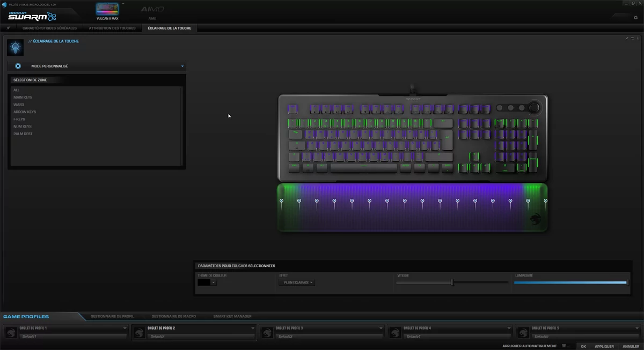Image resolution: width=644 pixels, height=350 pixels.
Task: Click the light bulb lighting icon
Action: click(x=15, y=47)
